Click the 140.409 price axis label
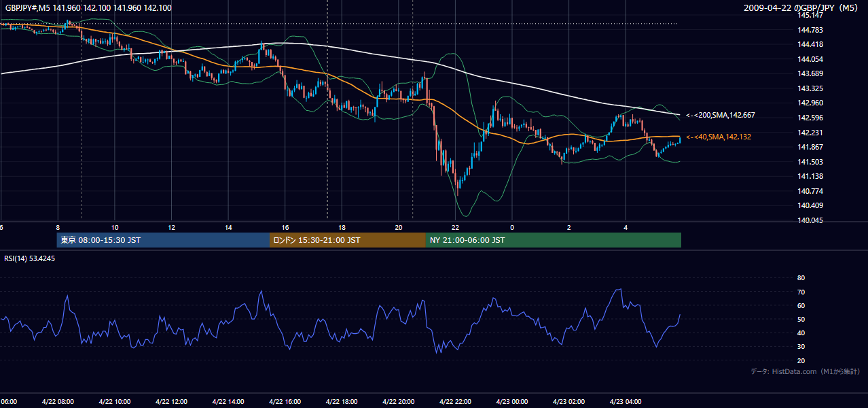The width and height of the screenshot is (868, 408). point(810,205)
